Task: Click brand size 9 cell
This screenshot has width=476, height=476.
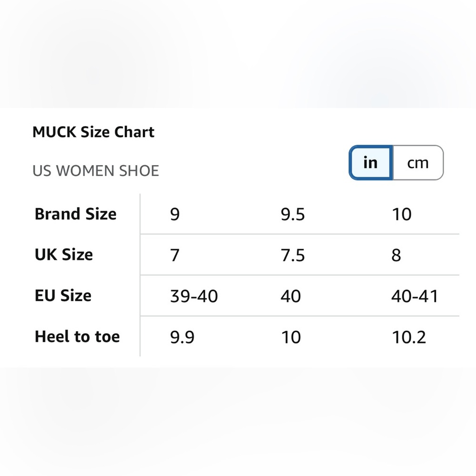Action: 175,214
